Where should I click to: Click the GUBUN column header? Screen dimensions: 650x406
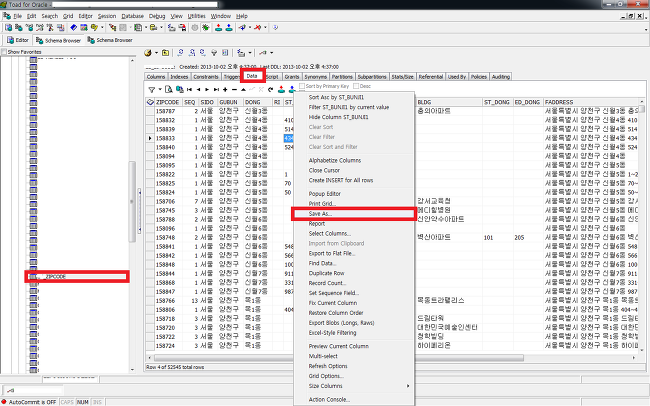tap(229, 102)
